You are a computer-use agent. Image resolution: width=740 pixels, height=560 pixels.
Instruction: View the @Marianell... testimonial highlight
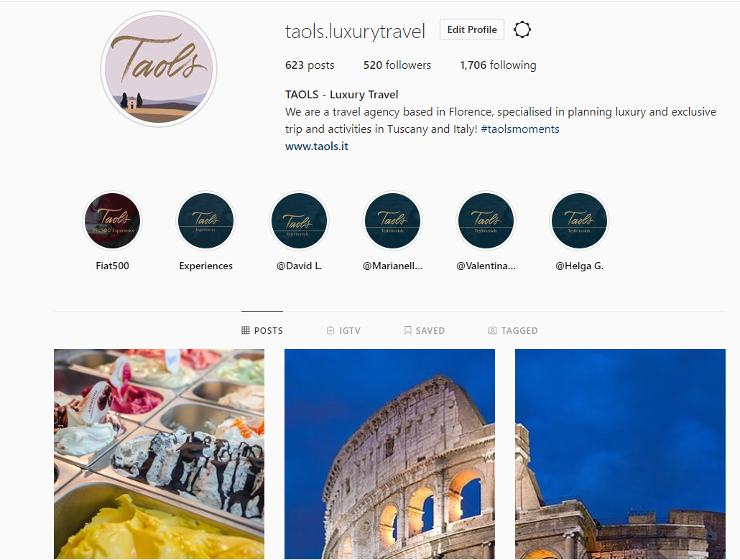(393, 221)
